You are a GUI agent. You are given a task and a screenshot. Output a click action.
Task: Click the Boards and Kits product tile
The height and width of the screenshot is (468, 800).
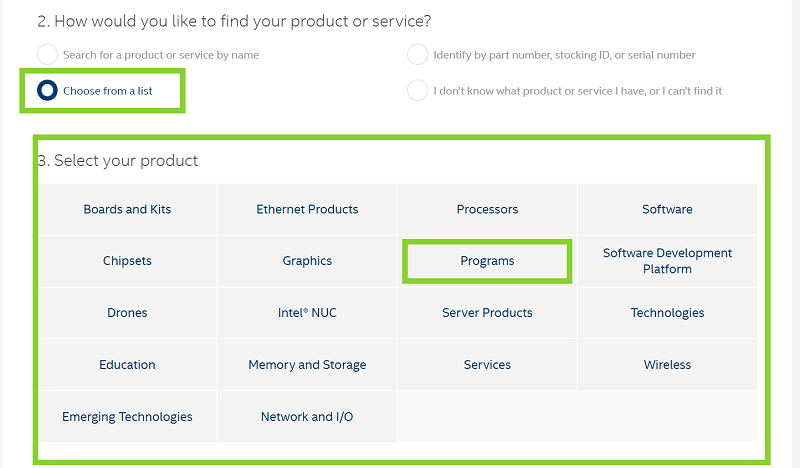pos(127,209)
